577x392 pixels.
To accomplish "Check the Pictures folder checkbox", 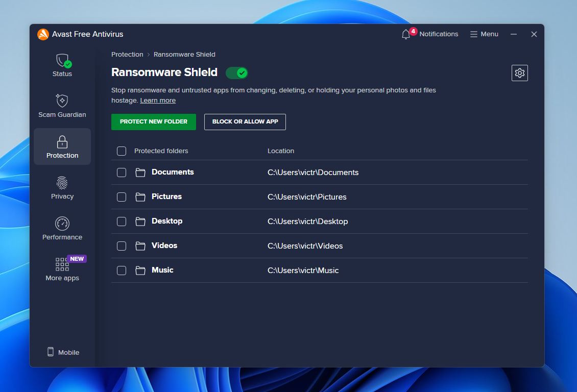I will (x=122, y=197).
